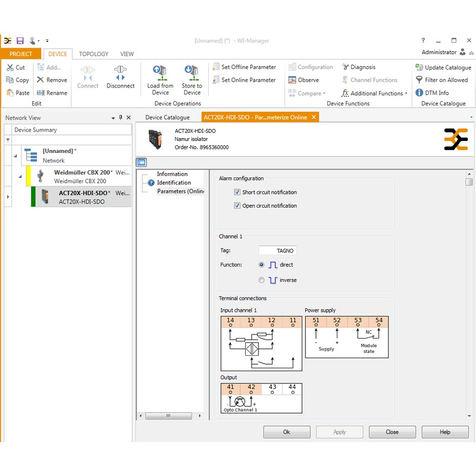Screen dimensions: 476x476
Task: Click Set Offline Parameter icon
Action: [x=216, y=67]
